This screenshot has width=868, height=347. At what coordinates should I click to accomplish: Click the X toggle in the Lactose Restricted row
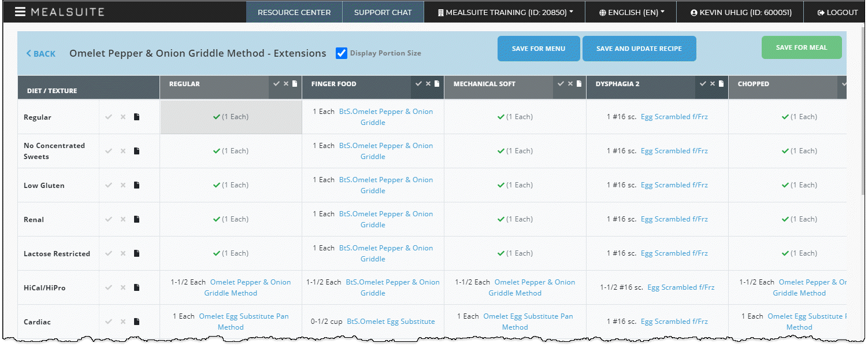pos(122,253)
